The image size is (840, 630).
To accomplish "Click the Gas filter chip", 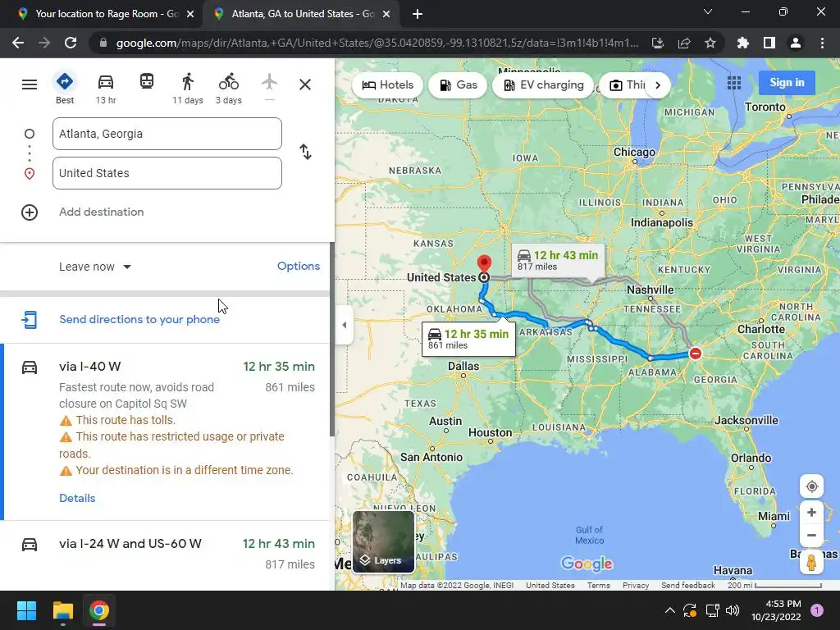I will [458, 84].
